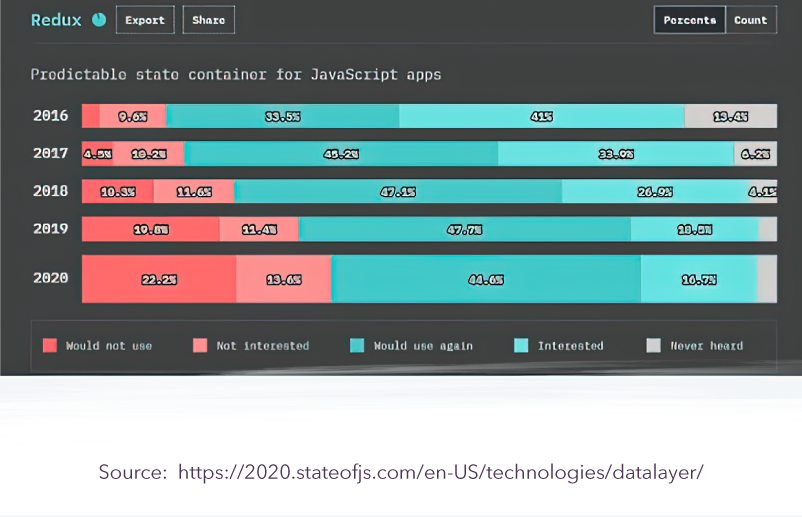Select the 2020 row label
This screenshot has width=802, height=517.
(x=50, y=278)
